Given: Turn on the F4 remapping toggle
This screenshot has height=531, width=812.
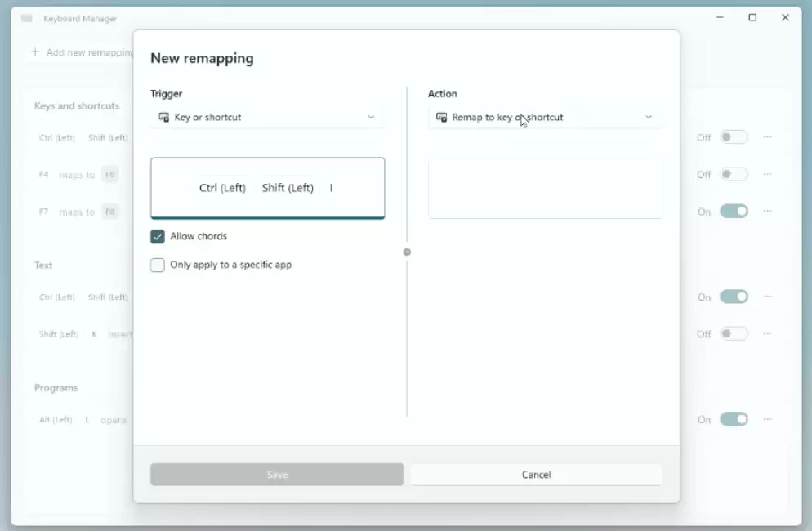Looking at the screenshot, I should pyautogui.click(x=734, y=174).
